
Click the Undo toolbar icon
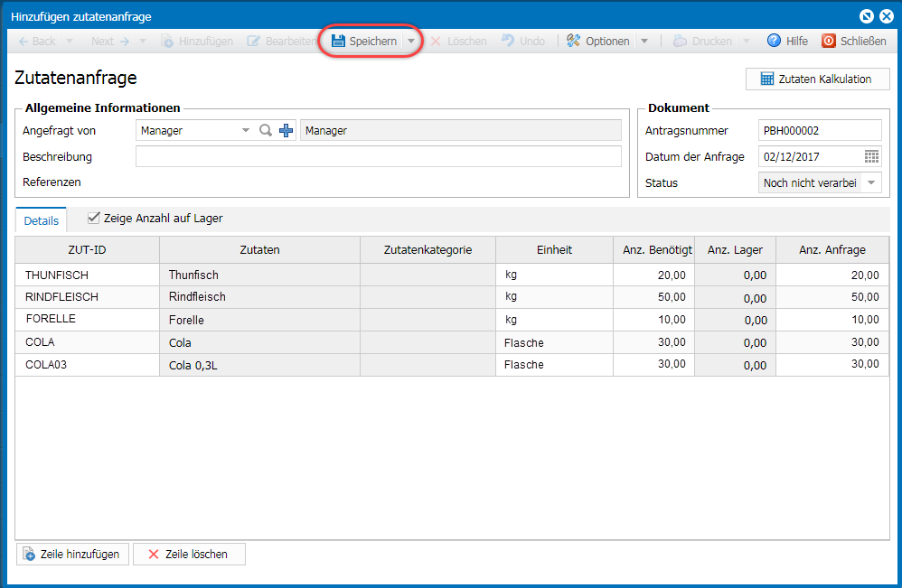508,41
